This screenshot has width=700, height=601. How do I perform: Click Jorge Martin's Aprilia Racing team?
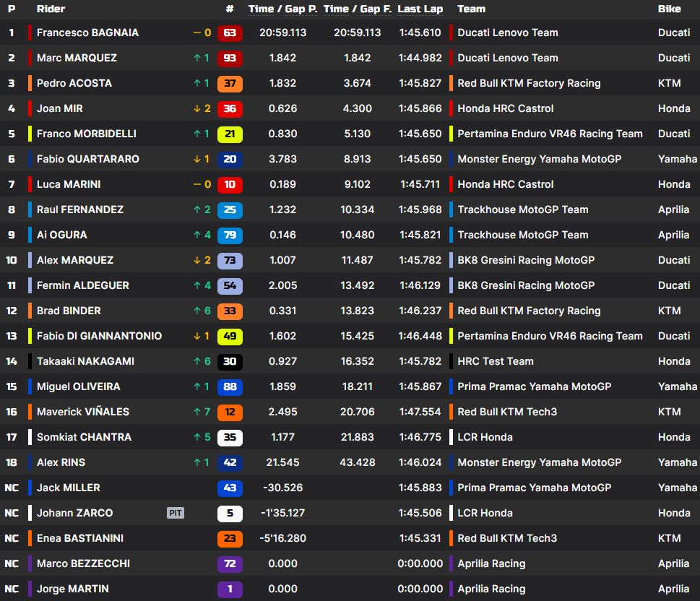pos(491,589)
